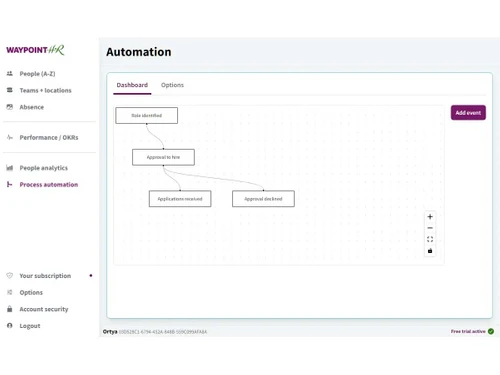Select the Approval to hire node
Image resolution: width=500 pixels, height=375 pixels.
[x=163, y=157]
